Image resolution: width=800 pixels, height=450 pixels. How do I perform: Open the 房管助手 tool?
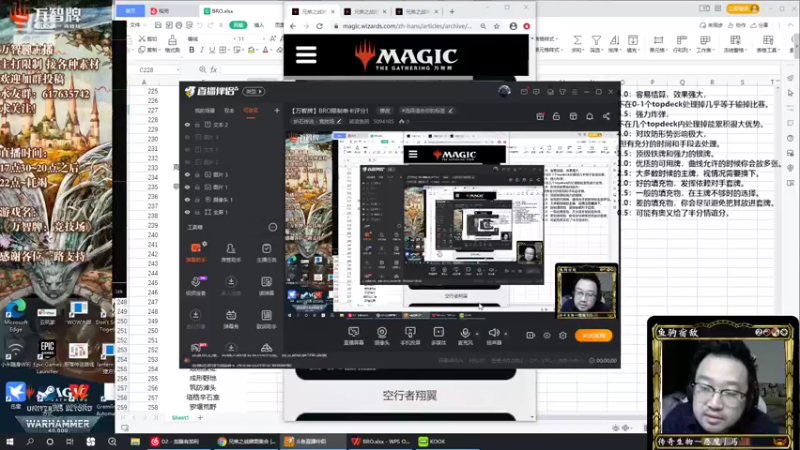click(231, 253)
